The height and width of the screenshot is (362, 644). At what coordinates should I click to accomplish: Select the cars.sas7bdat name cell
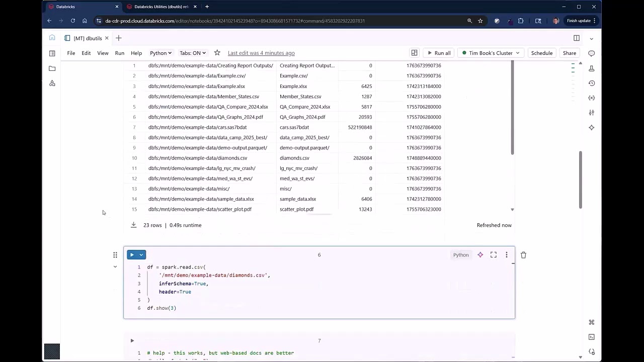coord(294,127)
